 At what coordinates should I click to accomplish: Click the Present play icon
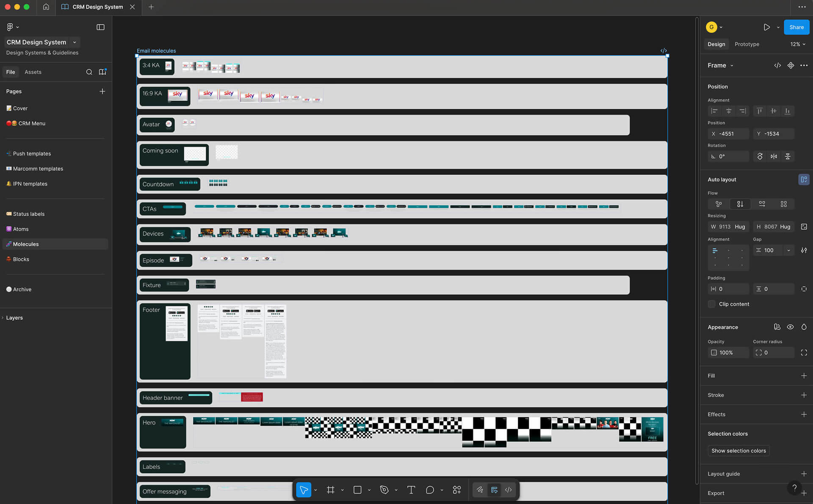click(x=766, y=27)
